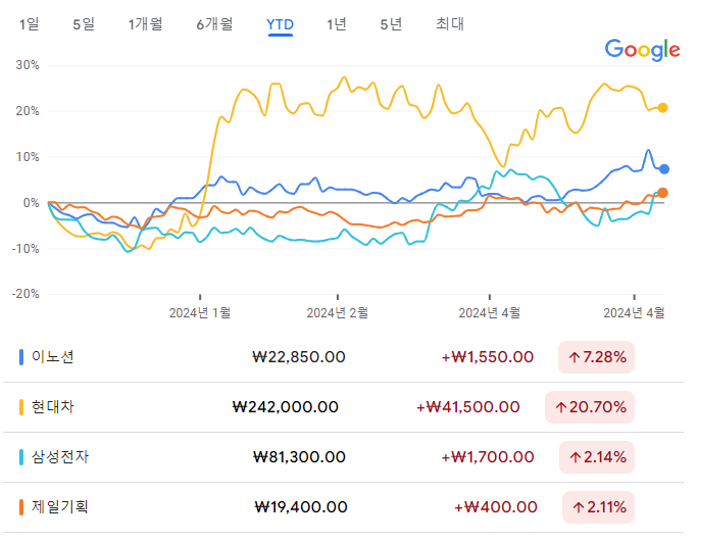
Task: Select the 최대 range tab
Action: (x=450, y=24)
